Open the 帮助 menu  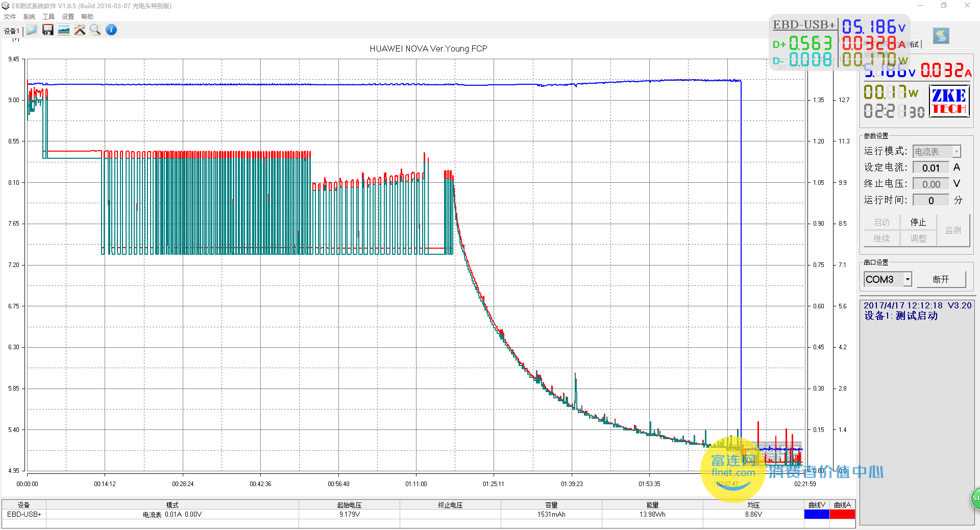click(x=87, y=17)
